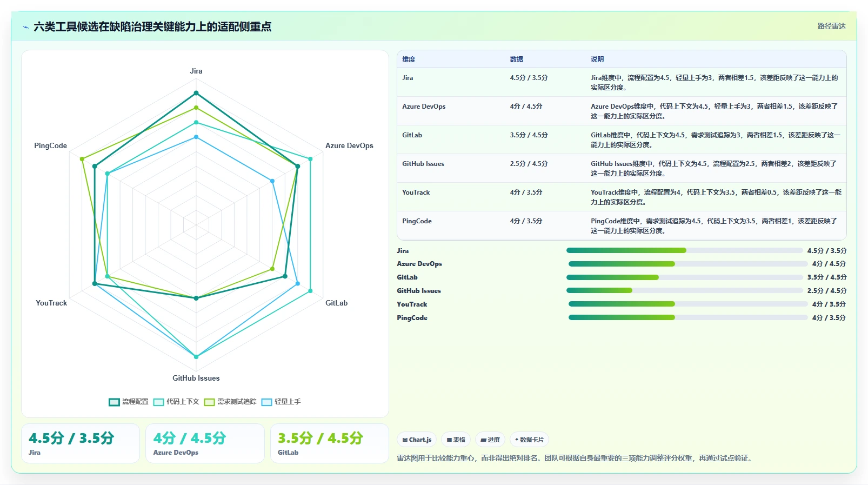Click the 进度 chip
Viewport: 868px width, 485px height.
pyautogui.click(x=490, y=440)
